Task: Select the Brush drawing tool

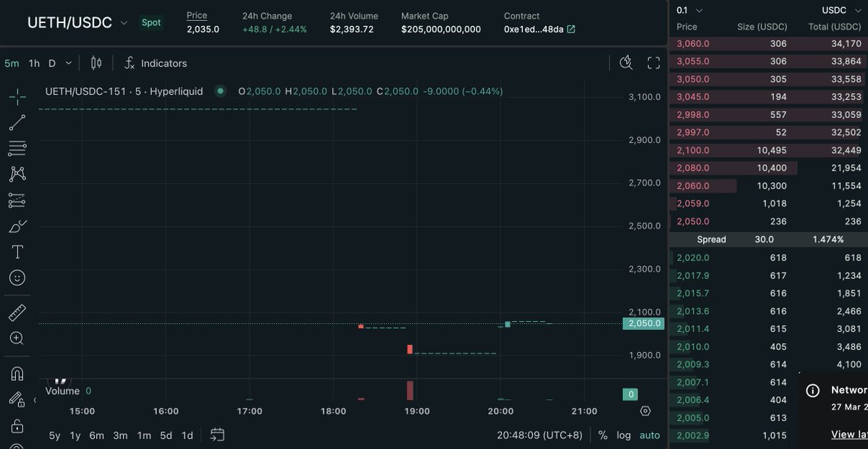Action: [x=16, y=226]
